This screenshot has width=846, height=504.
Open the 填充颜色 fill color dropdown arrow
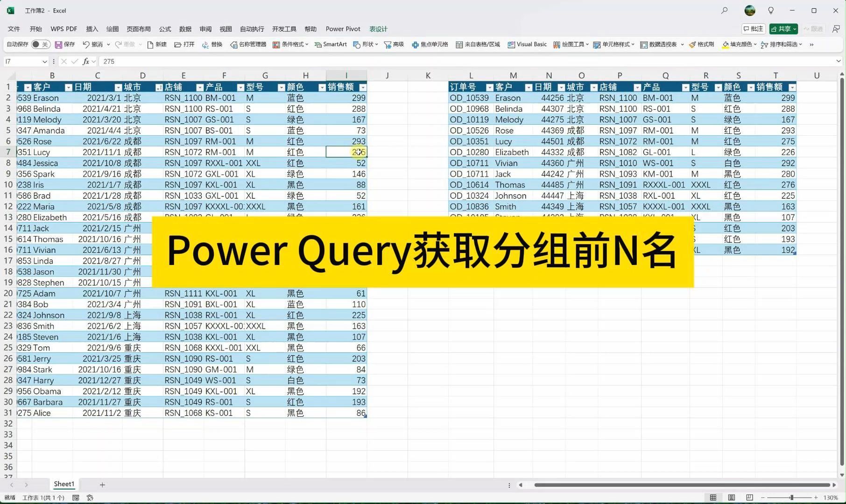tap(755, 44)
